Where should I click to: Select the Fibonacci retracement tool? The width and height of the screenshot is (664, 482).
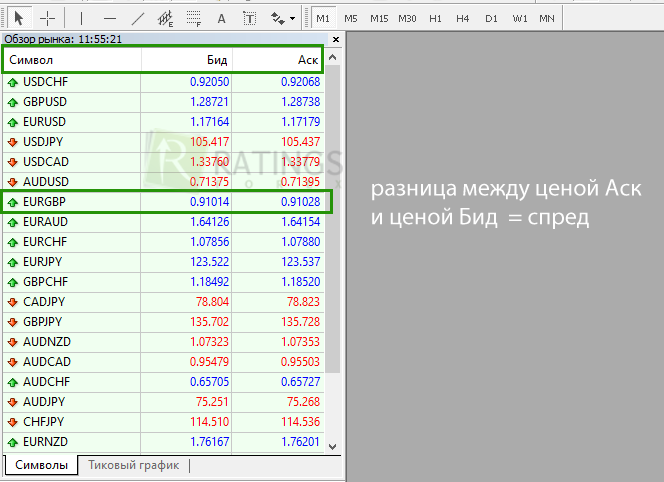(194, 18)
